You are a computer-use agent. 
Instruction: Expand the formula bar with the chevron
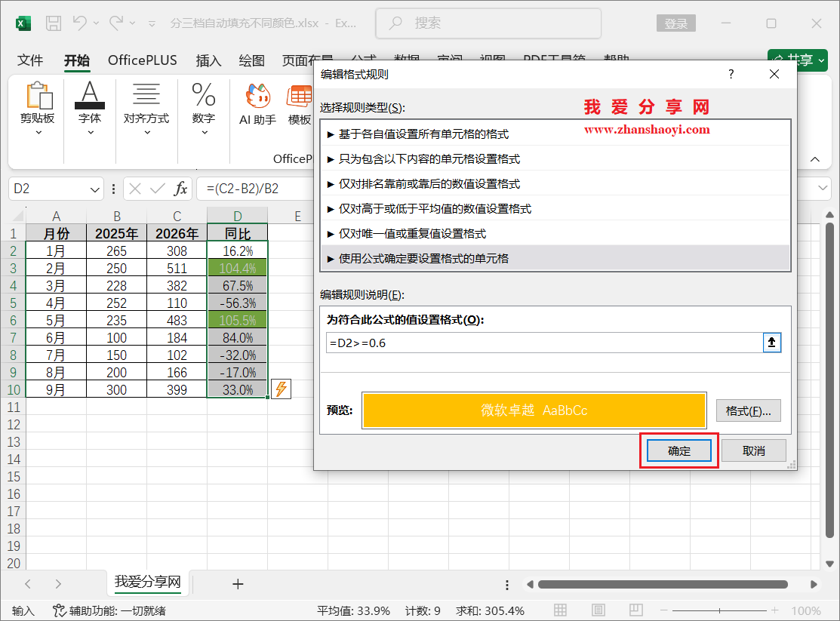click(x=823, y=188)
